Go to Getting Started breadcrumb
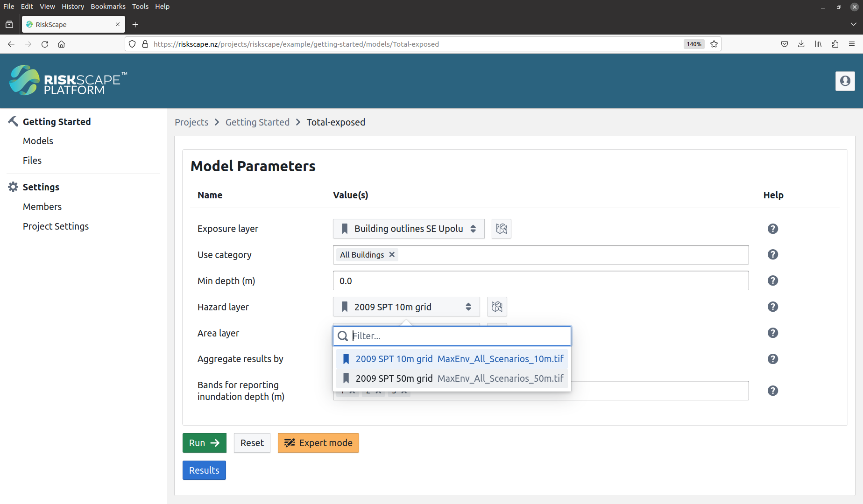Screen dimensions: 863x504 click(257, 122)
